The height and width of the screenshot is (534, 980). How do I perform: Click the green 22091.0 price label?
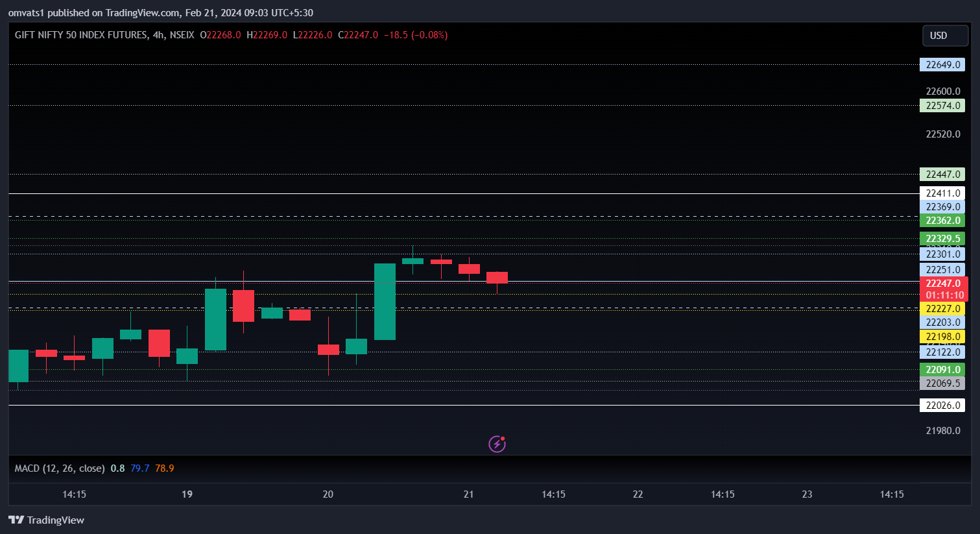tap(942, 370)
